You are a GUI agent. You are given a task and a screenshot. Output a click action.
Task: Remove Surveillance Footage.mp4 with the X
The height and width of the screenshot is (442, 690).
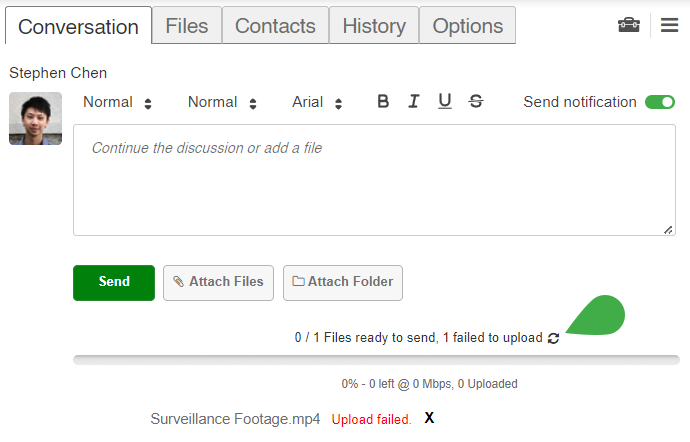point(429,418)
